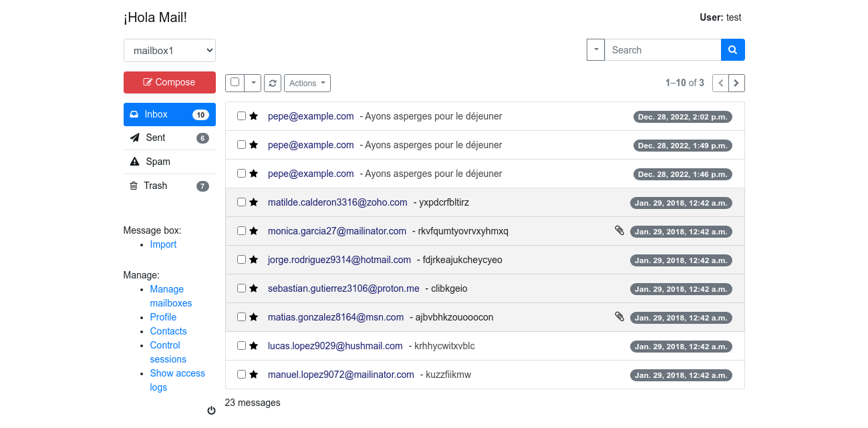Expand the Actions dropdown menu
The height and width of the screenshot is (428, 868).
pos(307,83)
